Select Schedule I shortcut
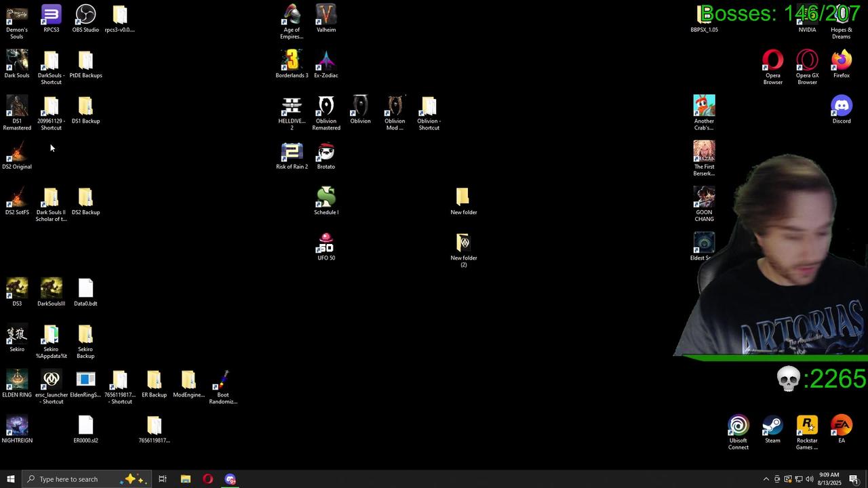Viewport: 868px width, 488px height. 326,201
